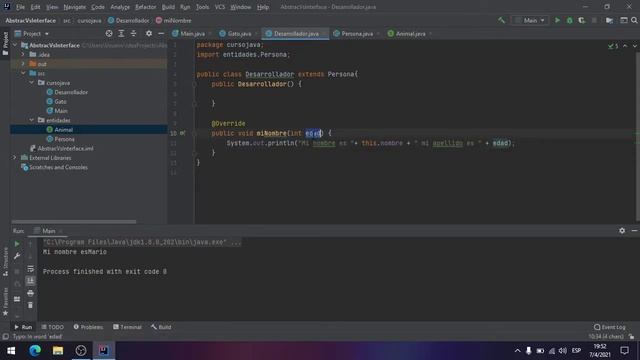Hide the Run tool window

click(x=634, y=231)
